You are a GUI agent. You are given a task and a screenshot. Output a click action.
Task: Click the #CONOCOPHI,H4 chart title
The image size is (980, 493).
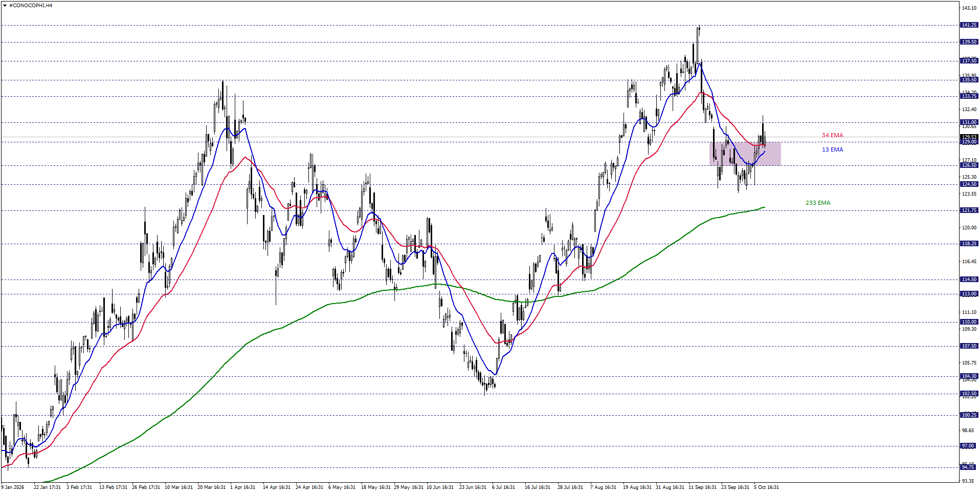click(x=31, y=6)
